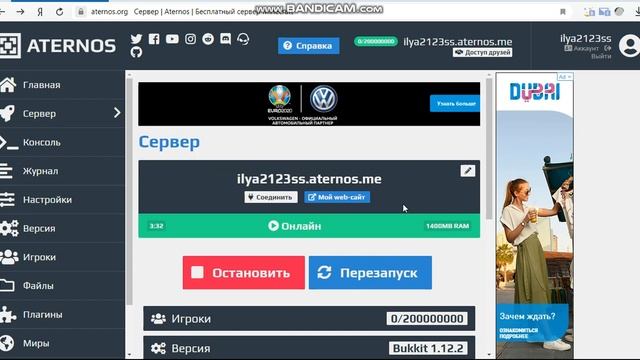This screenshot has height=360, width=640.
Task: Open Сервер in the sidebar
Action: click(62, 113)
